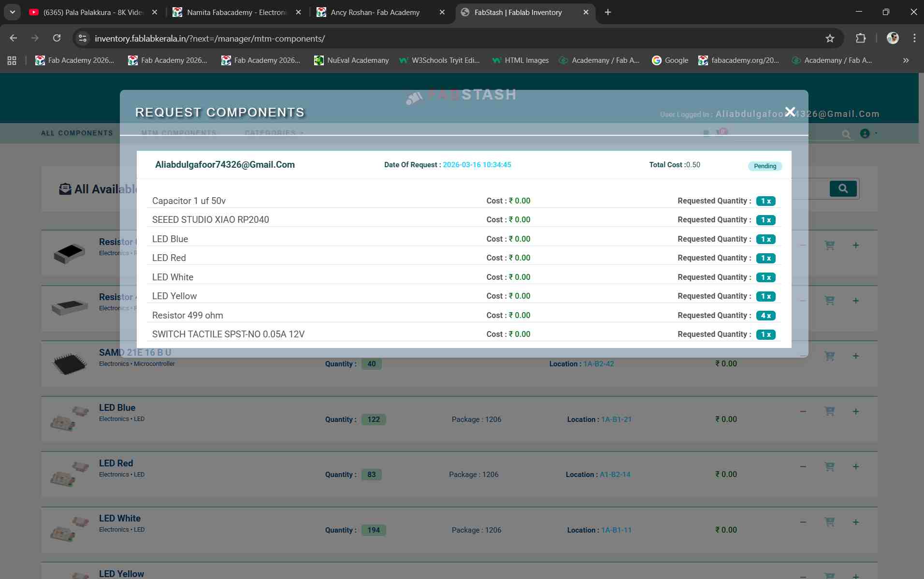The height and width of the screenshot is (579, 924).
Task: Open location link 1A-B2-42
Action: pos(598,364)
